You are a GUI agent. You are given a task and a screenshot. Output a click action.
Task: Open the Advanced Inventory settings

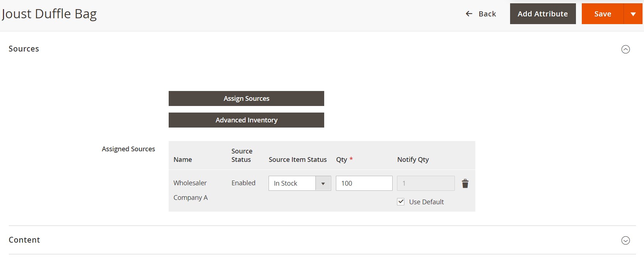tap(246, 120)
